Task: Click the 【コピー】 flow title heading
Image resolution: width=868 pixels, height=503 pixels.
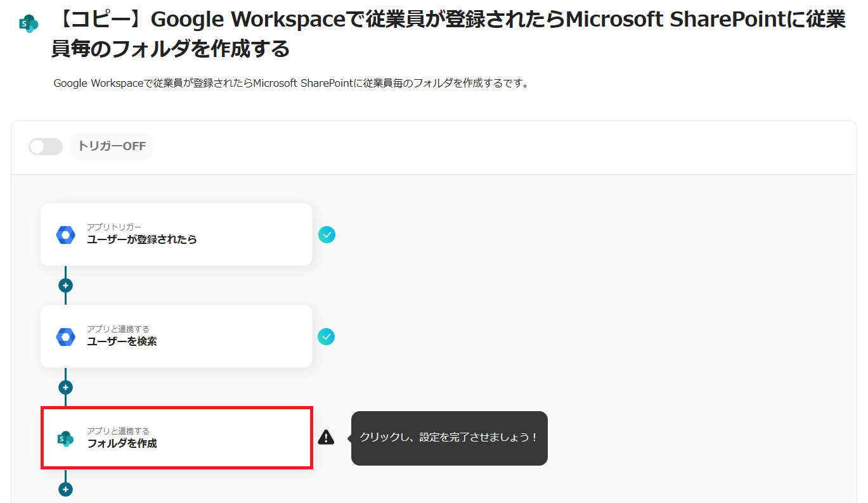Action: coord(448,34)
